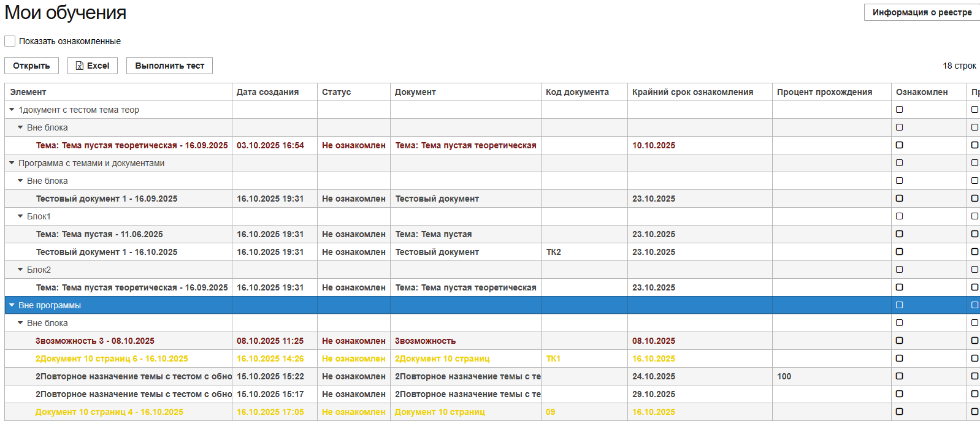Tick Ознакомлен checkbox for "Тестовый документ 1 - 16.09.2025"
Image resolution: width=980 pixels, height=421 pixels.
pos(900,199)
